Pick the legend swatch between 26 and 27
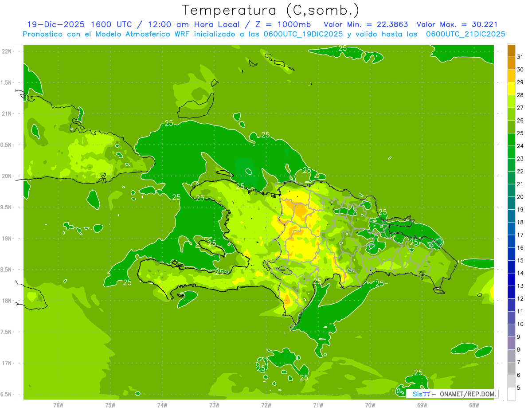 (x=511, y=114)
